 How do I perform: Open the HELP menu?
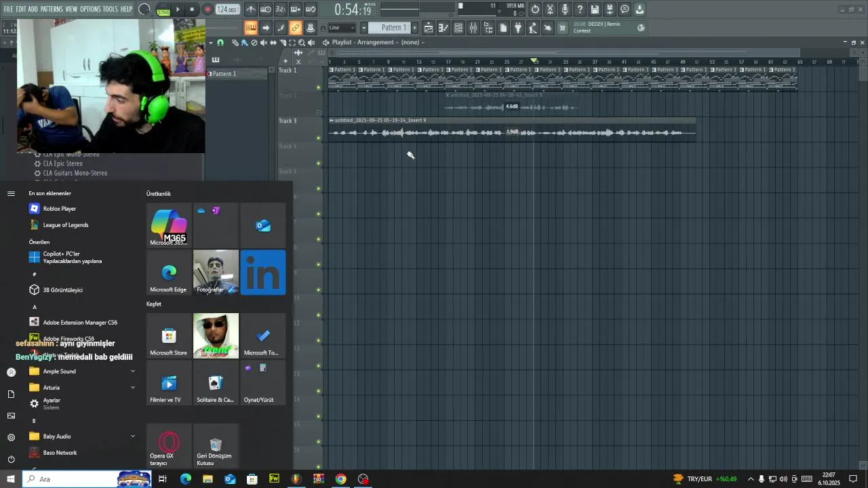click(126, 9)
